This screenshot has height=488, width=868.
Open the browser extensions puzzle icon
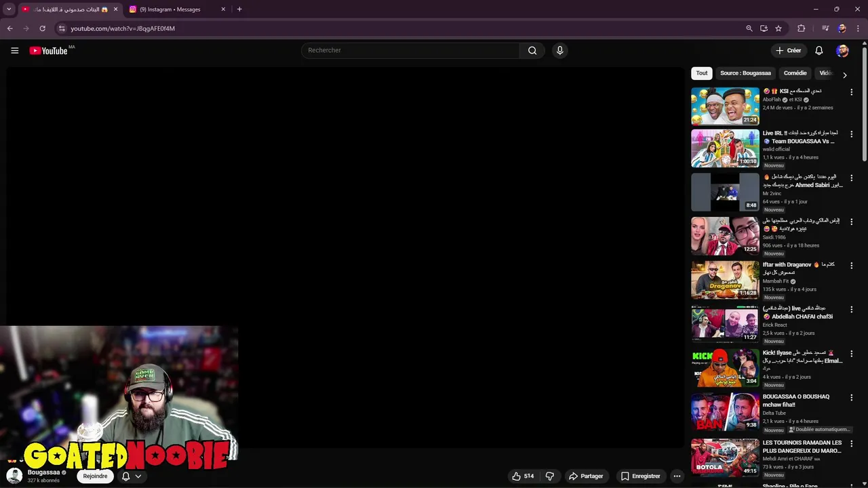pos(801,28)
